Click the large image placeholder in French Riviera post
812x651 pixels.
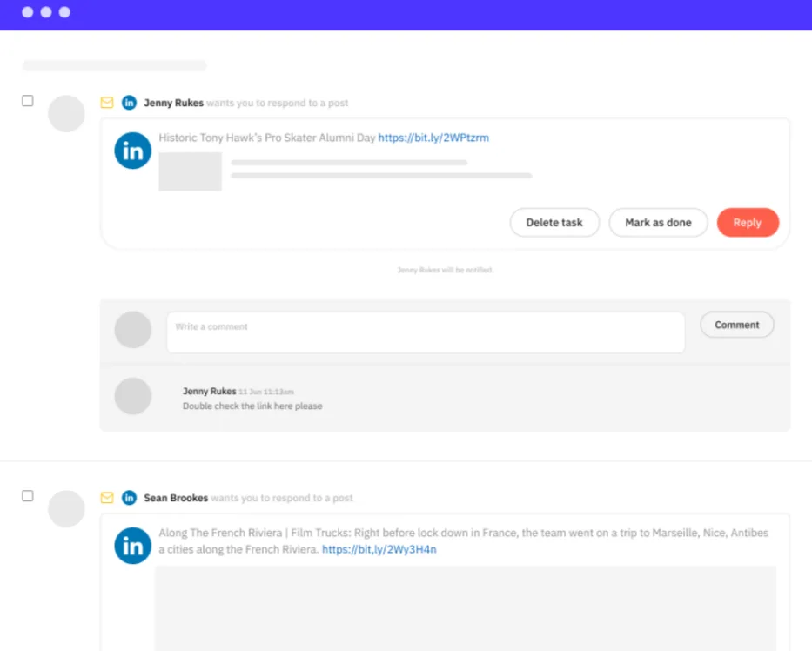pyautogui.click(x=466, y=608)
